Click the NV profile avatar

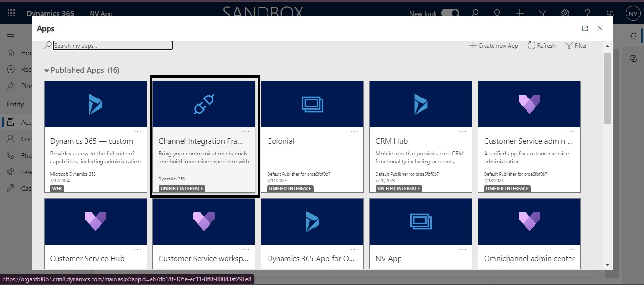click(x=632, y=13)
